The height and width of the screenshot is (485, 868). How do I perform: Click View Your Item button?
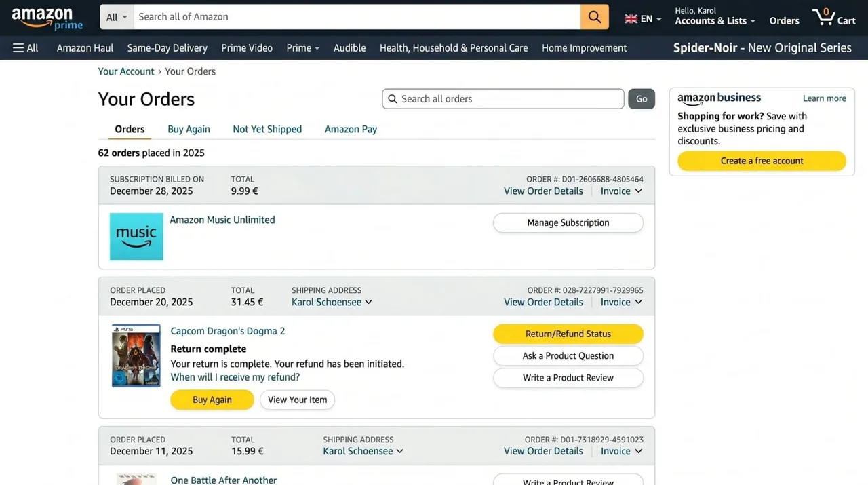click(297, 400)
